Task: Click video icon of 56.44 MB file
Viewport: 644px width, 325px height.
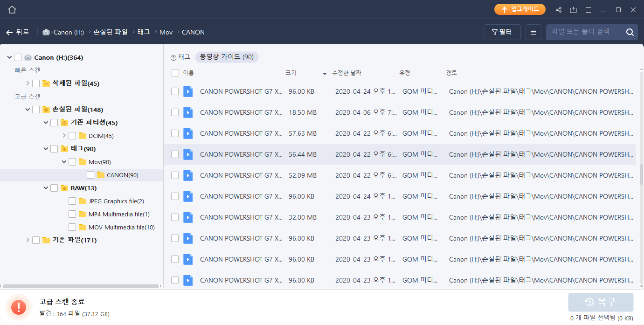Action: (x=187, y=154)
